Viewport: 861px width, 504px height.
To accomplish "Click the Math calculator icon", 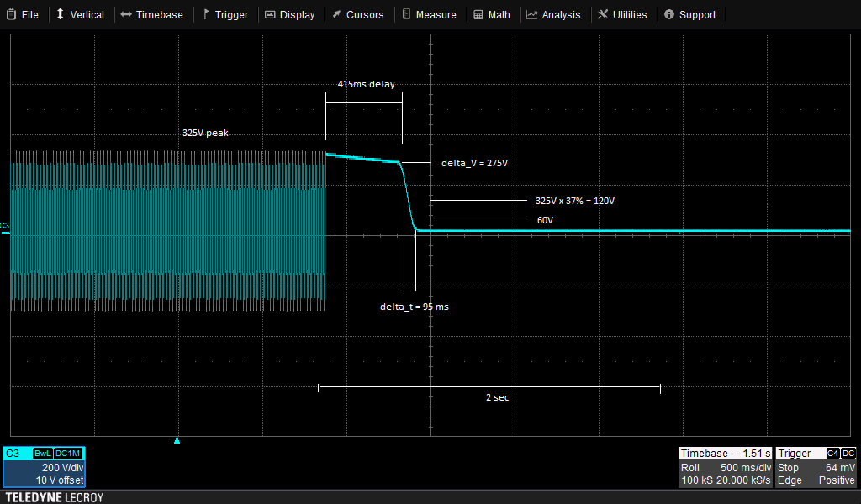I will 478,14.
